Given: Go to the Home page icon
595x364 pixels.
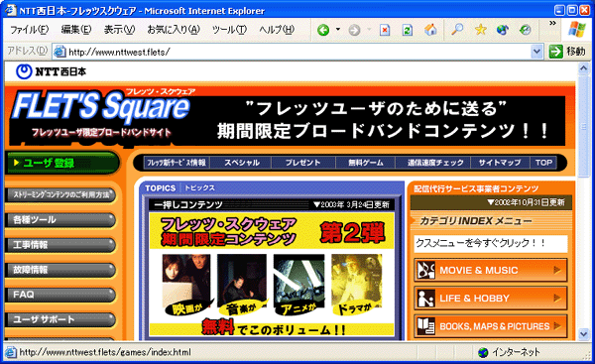Looking at the screenshot, I should click(x=430, y=30).
